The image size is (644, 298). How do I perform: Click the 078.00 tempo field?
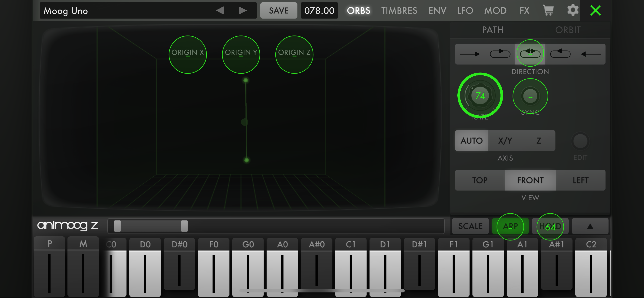[319, 10]
